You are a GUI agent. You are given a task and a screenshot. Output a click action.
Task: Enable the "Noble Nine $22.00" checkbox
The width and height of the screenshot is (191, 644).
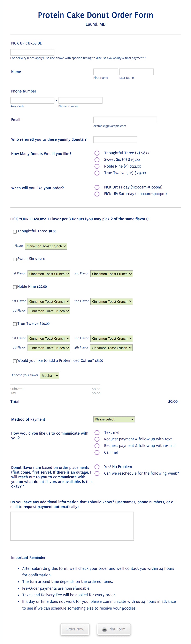(15, 287)
